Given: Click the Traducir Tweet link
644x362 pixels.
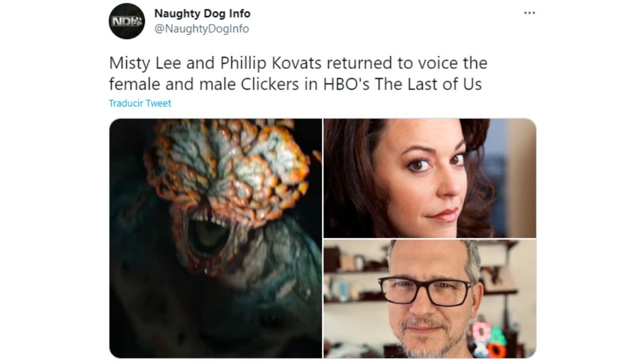Looking at the screenshot, I should click(x=140, y=103).
